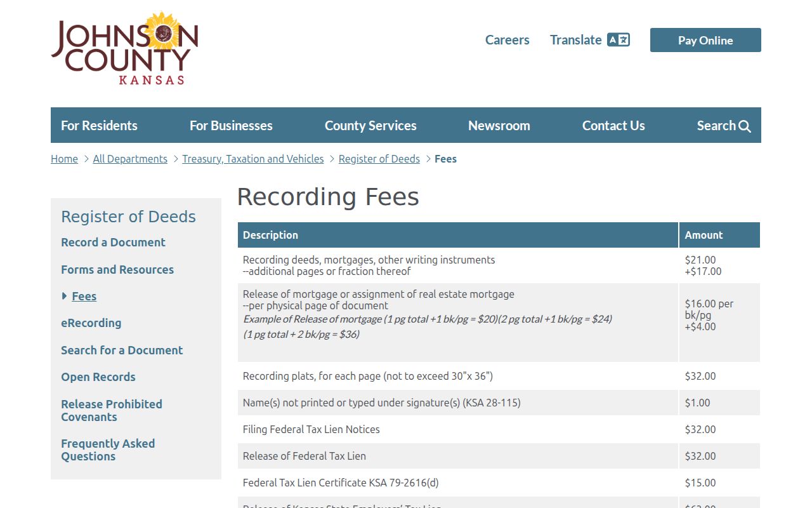
Task: Click 'Recording plats, for each page' row
Action: tap(499, 376)
